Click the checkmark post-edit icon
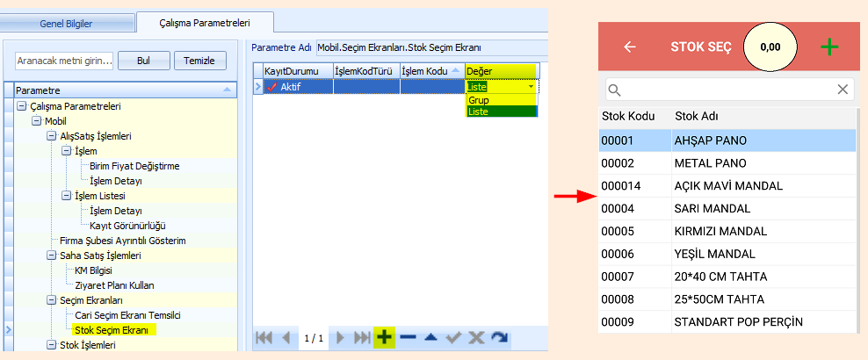 pos(453,337)
